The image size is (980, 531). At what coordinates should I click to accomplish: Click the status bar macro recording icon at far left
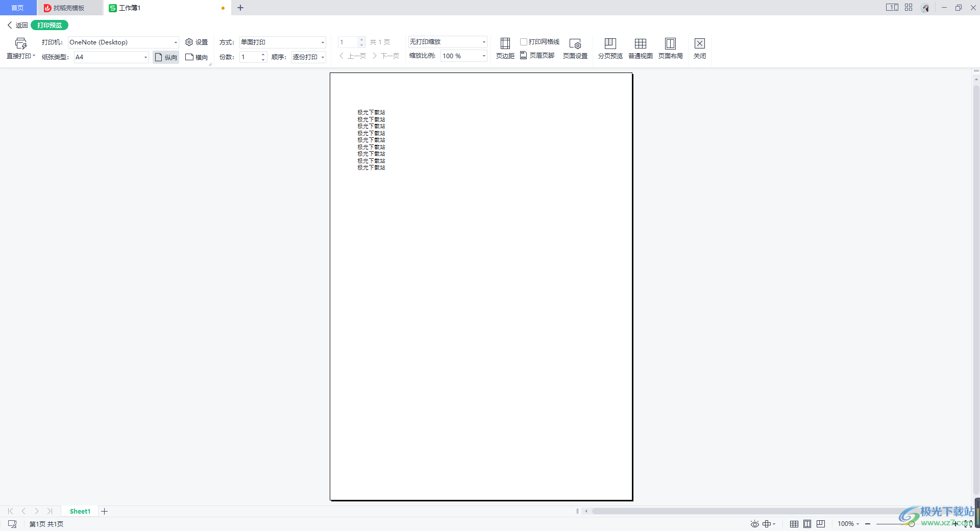click(x=12, y=524)
